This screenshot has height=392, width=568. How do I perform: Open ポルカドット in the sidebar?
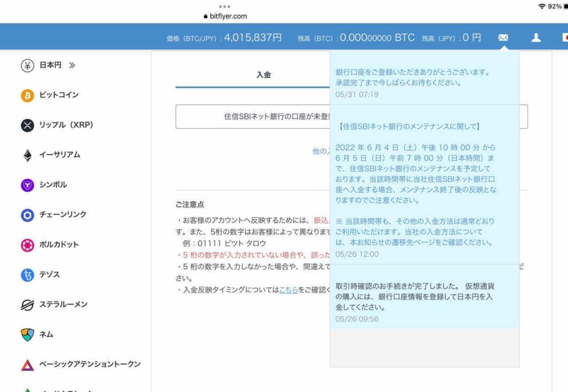[x=59, y=245]
